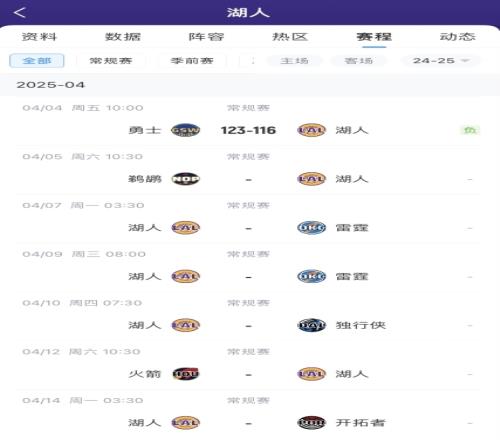This screenshot has width=500, height=440.
Task: Tap the back arrow icon
Action: click(20, 13)
